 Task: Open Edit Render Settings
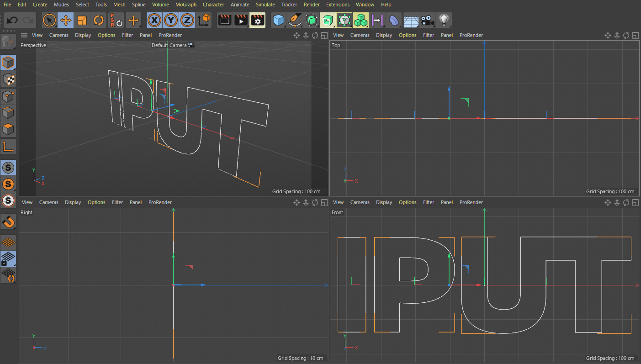tap(258, 20)
